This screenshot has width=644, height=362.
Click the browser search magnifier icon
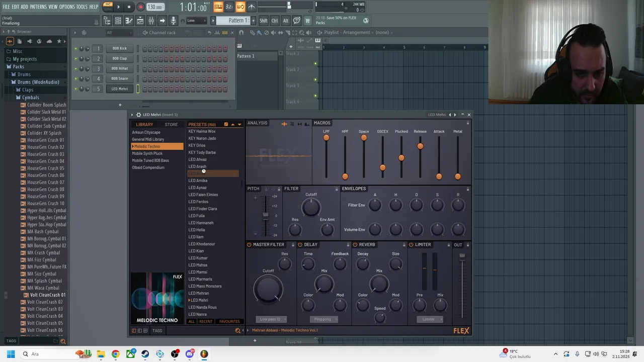63,341
